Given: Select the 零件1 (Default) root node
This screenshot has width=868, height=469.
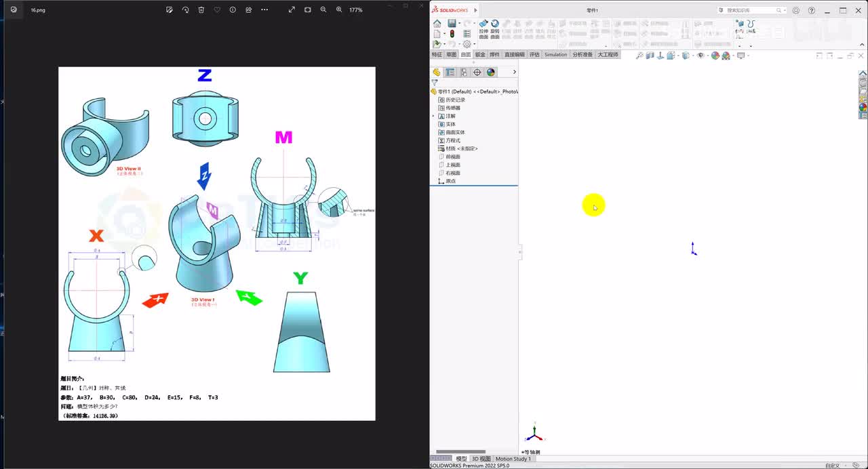Looking at the screenshot, I should [474, 91].
